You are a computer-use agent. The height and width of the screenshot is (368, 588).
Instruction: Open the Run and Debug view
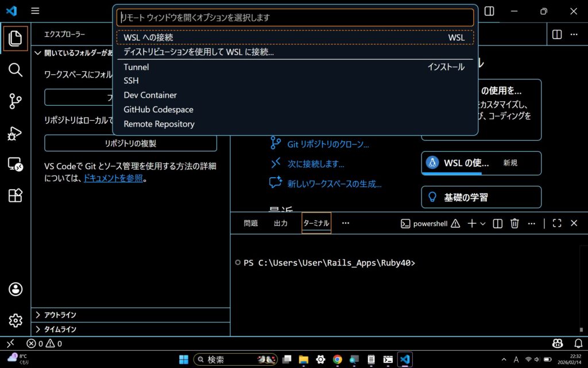pos(16,133)
